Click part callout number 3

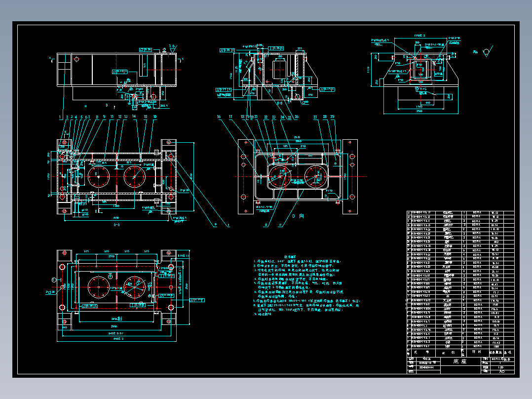[72, 117]
